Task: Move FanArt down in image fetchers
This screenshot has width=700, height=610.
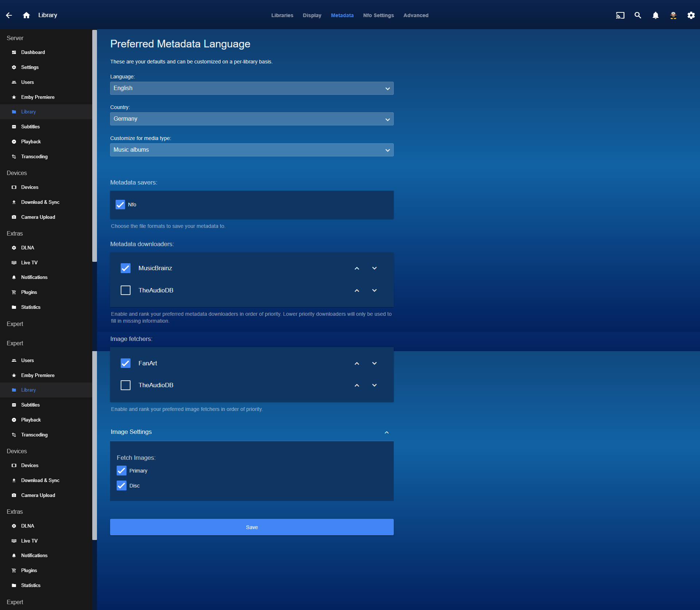Action: (x=374, y=364)
